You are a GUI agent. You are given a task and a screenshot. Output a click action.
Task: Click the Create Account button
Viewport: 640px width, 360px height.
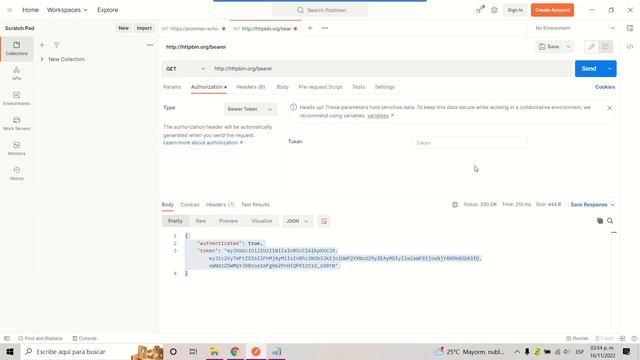[552, 10]
